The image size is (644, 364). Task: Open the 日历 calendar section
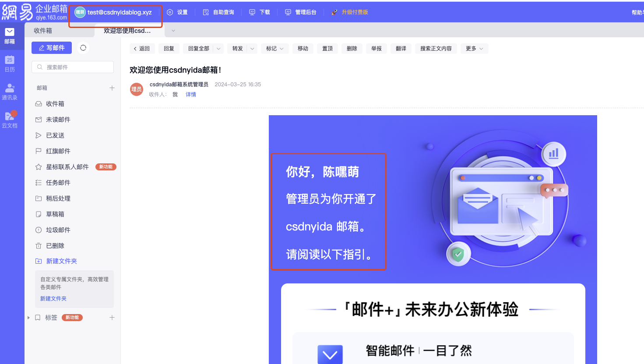pyautogui.click(x=10, y=64)
